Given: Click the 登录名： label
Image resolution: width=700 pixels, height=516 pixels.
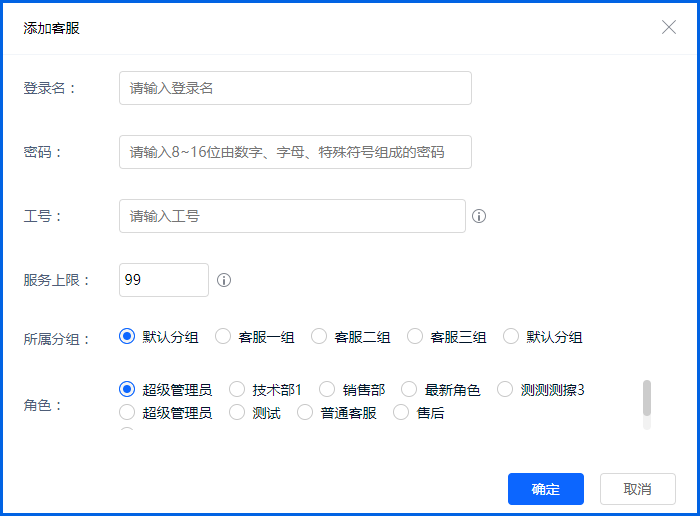Looking at the screenshot, I should 50,88.
